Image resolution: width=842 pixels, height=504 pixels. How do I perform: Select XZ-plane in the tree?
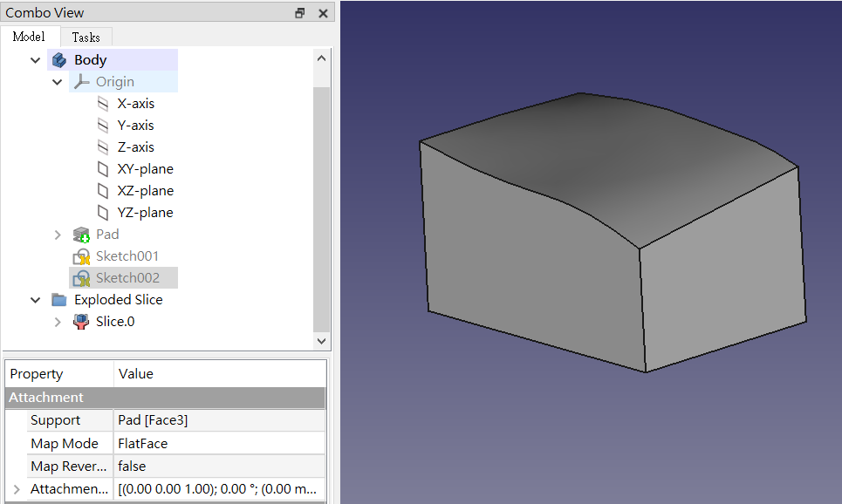[146, 191]
